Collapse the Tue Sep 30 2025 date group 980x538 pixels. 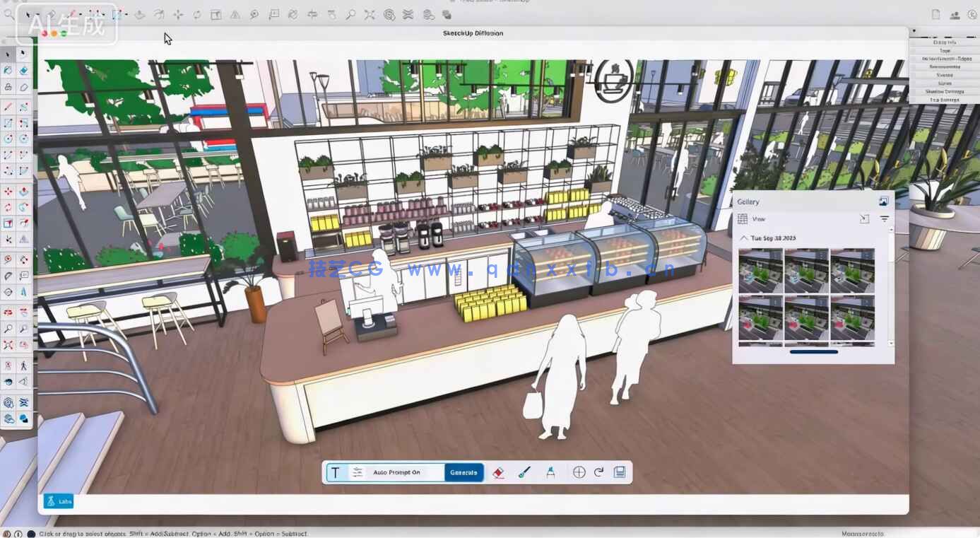pos(743,238)
